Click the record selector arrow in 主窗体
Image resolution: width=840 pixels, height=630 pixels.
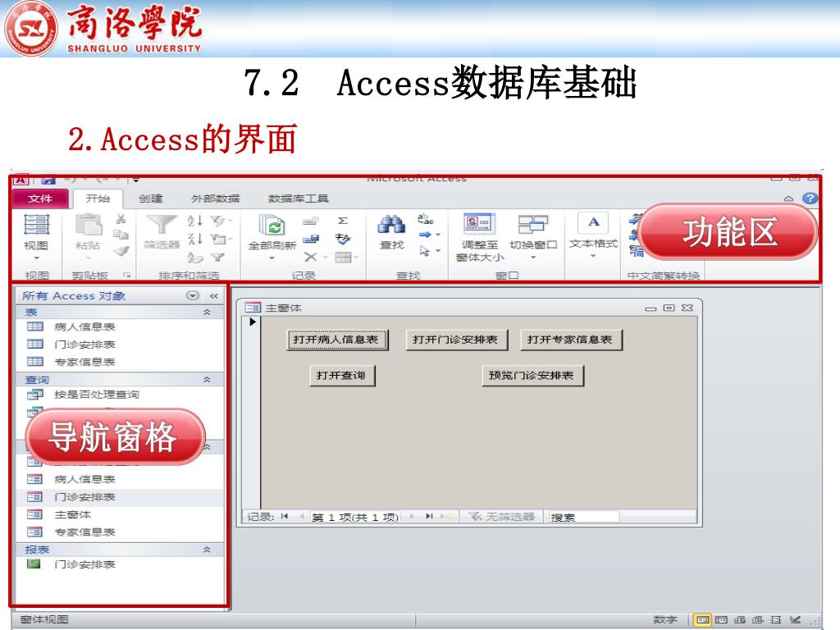click(x=253, y=322)
